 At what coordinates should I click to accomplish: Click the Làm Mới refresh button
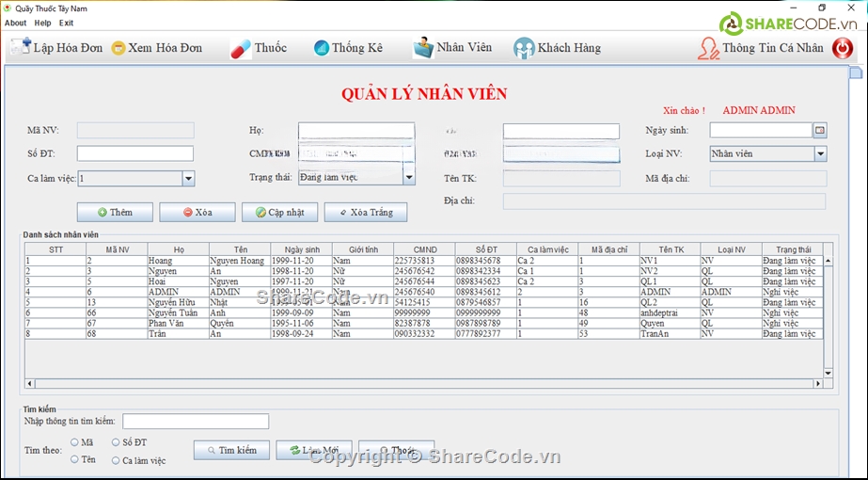[x=314, y=450]
